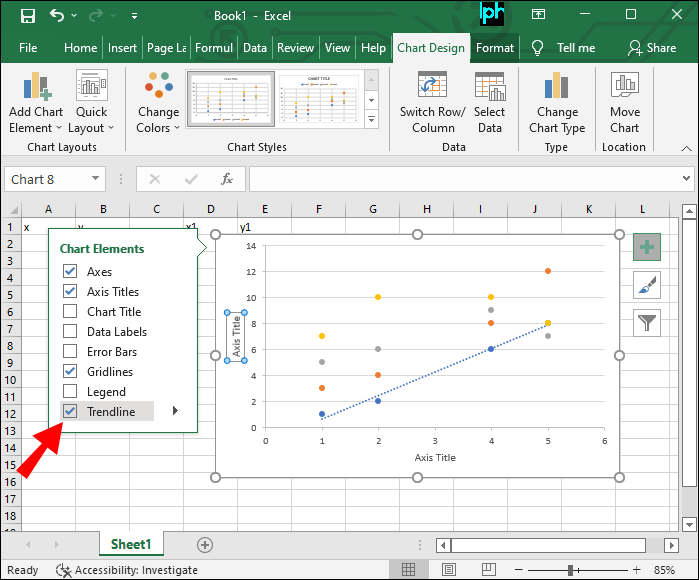Open Chart Styles paintbrush button
Image resolution: width=699 pixels, height=580 pixels.
(x=647, y=285)
